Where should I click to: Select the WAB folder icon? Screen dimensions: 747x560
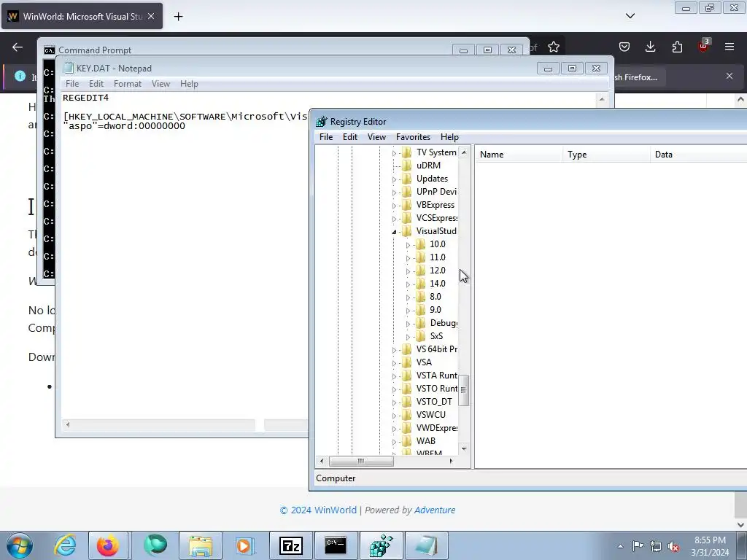coord(406,441)
